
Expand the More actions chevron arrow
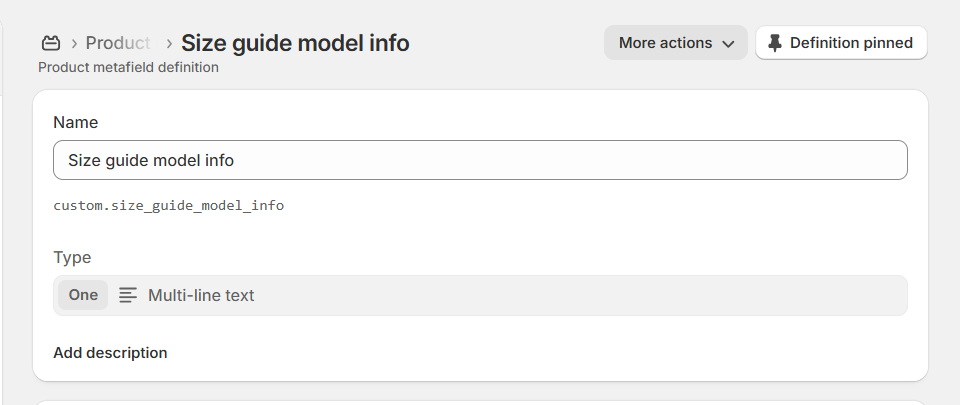click(728, 44)
